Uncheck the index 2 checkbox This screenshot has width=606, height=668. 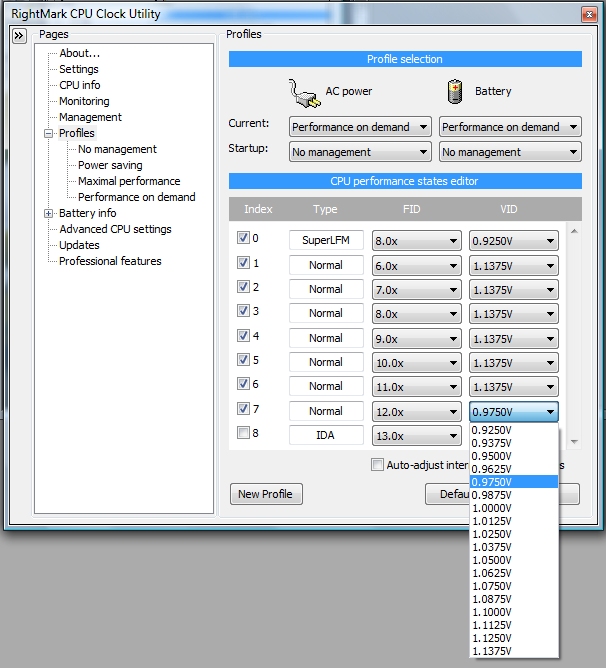pyautogui.click(x=243, y=287)
